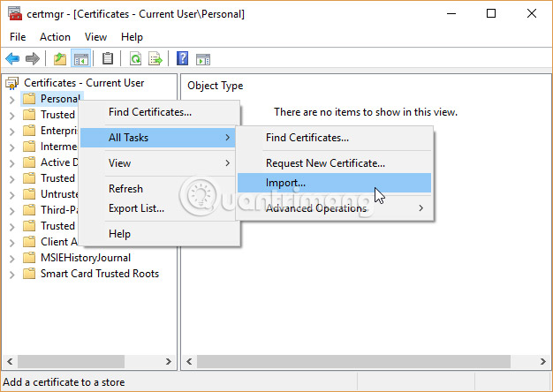This screenshot has width=553, height=392.
Task: Click Import in the submenu
Action: pyautogui.click(x=334, y=183)
